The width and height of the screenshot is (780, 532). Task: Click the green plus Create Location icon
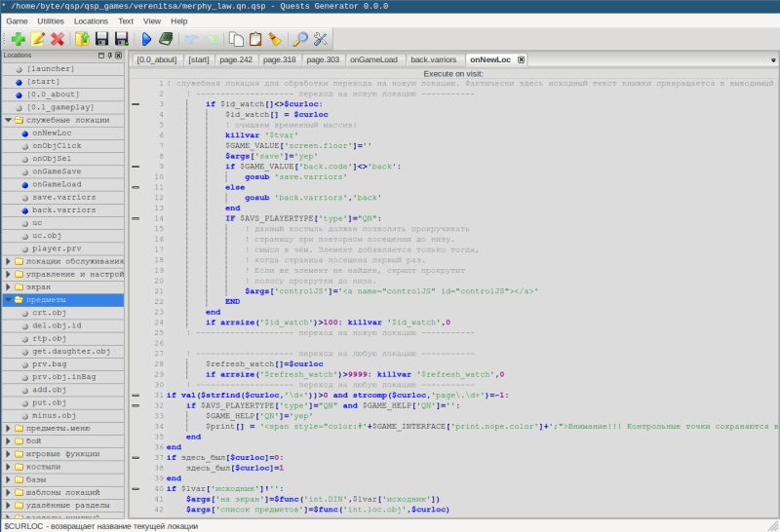point(19,39)
